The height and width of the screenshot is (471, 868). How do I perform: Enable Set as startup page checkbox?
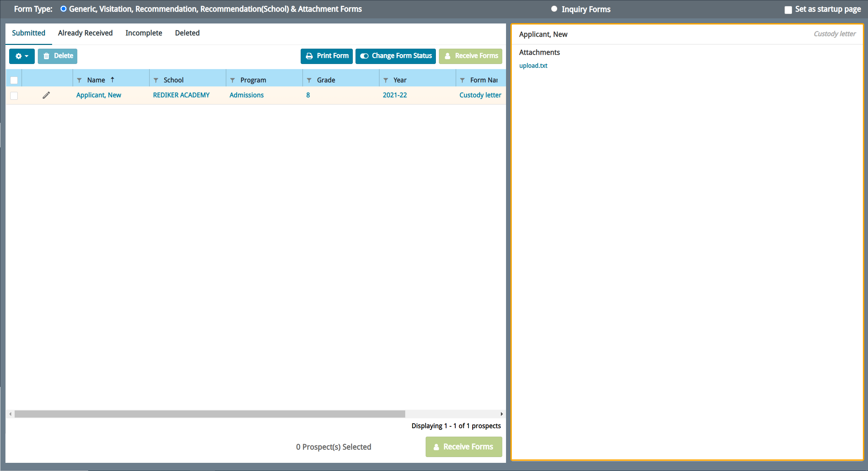click(788, 10)
